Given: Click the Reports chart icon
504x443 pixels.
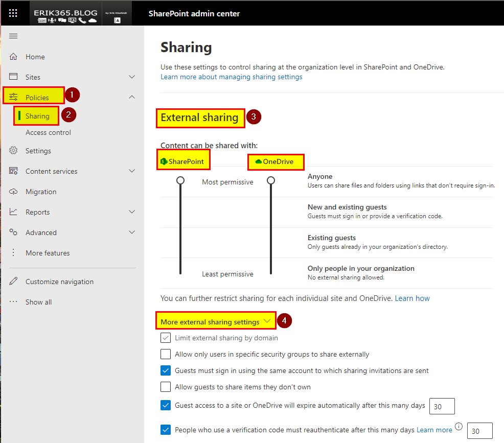Looking at the screenshot, I should point(14,212).
